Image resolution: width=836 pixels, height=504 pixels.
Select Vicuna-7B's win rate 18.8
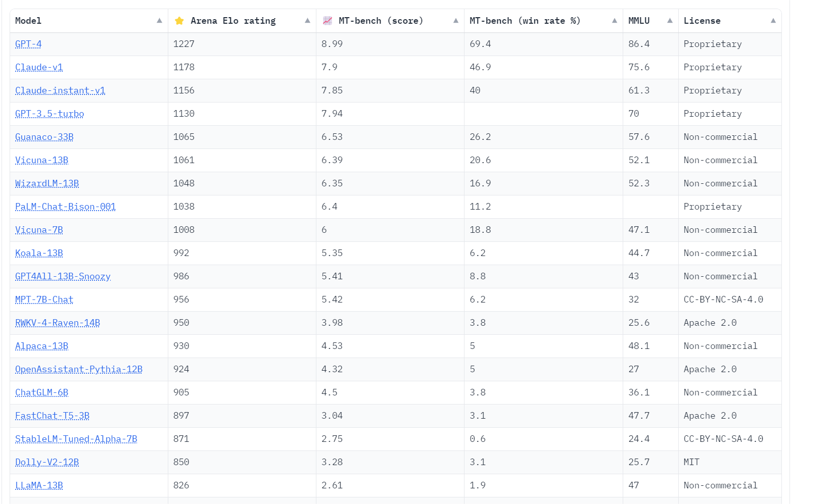(x=480, y=230)
